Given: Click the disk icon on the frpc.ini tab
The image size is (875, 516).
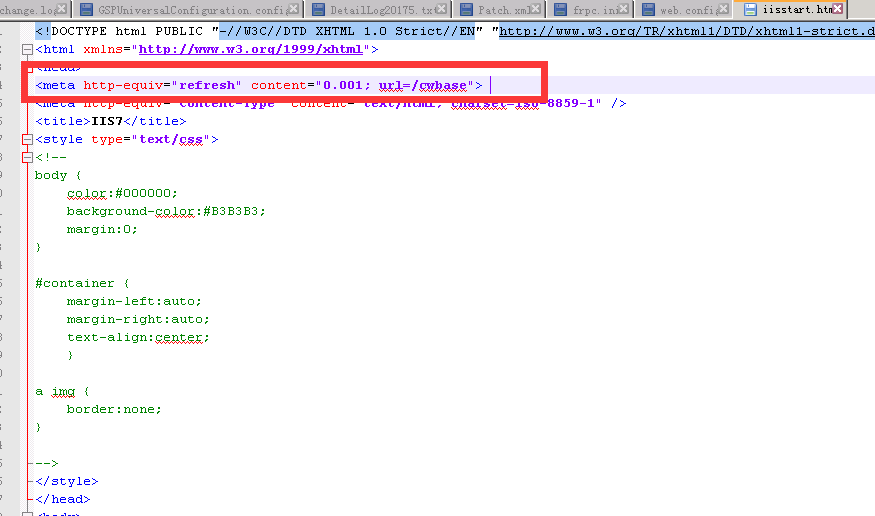Looking at the screenshot, I should (x=562, y=10).
